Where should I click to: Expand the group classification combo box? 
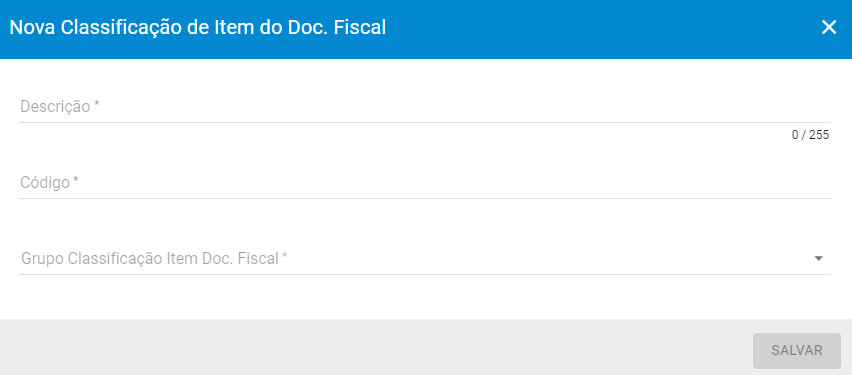pyautogui.click(x=425, y=259)
